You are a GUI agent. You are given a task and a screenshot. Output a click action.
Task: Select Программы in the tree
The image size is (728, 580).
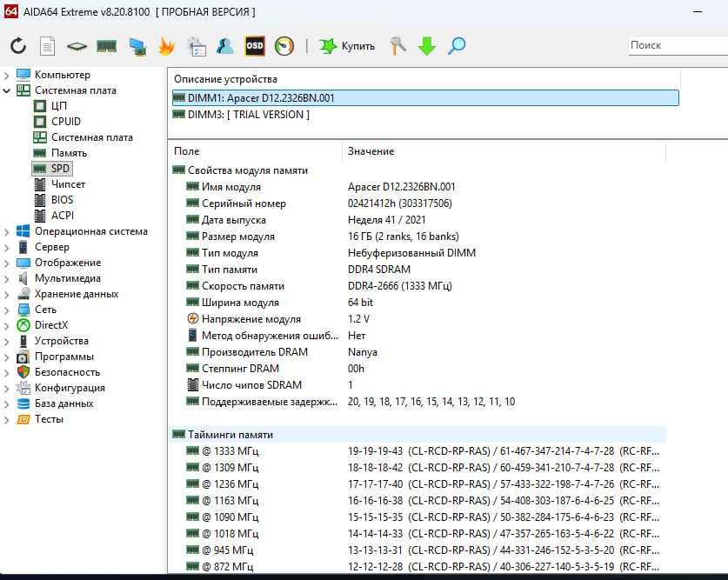(x=64, y=357)
